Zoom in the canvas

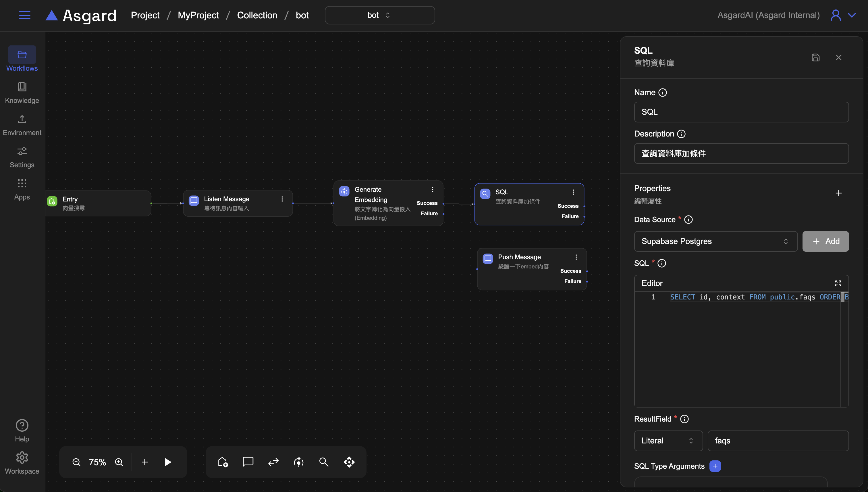click(x=119, y=462)
